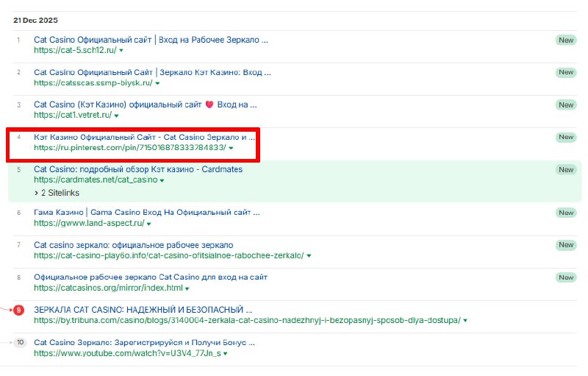Click the New badge on result 1
The height and width of the screenshot is (376, 588).
pyautogui.click(x=565, y=40)
